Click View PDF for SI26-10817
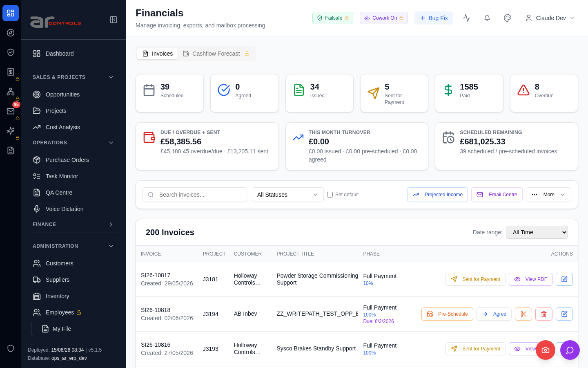The height and width of the screenshot is (368, 588). (x=530, y=279)
